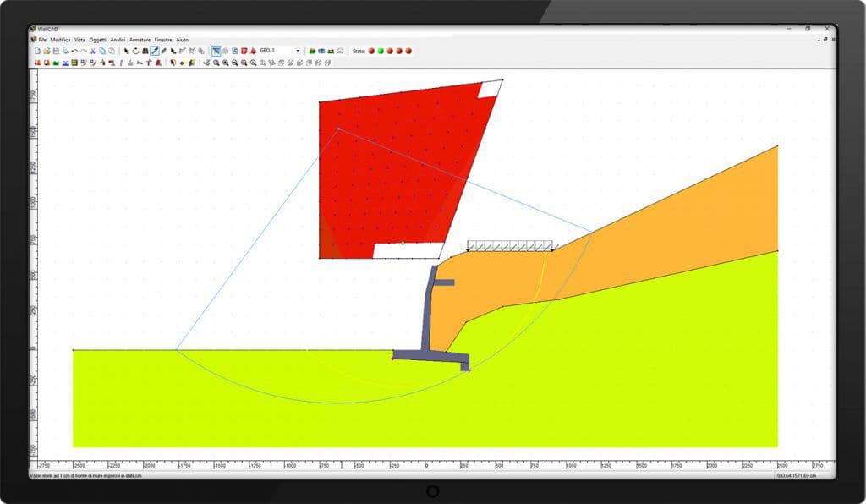Open the Vista menu

point(79,40)
